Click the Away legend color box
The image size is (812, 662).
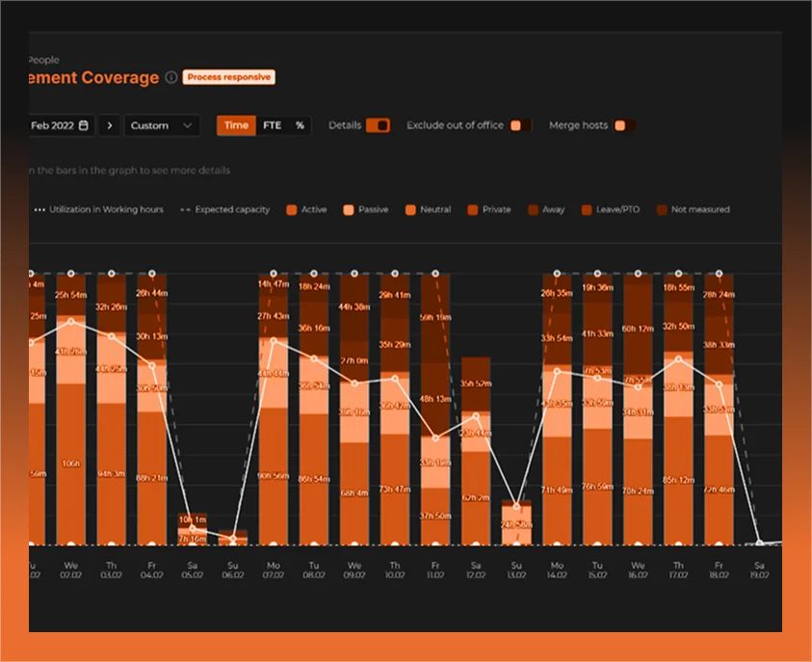532,209
